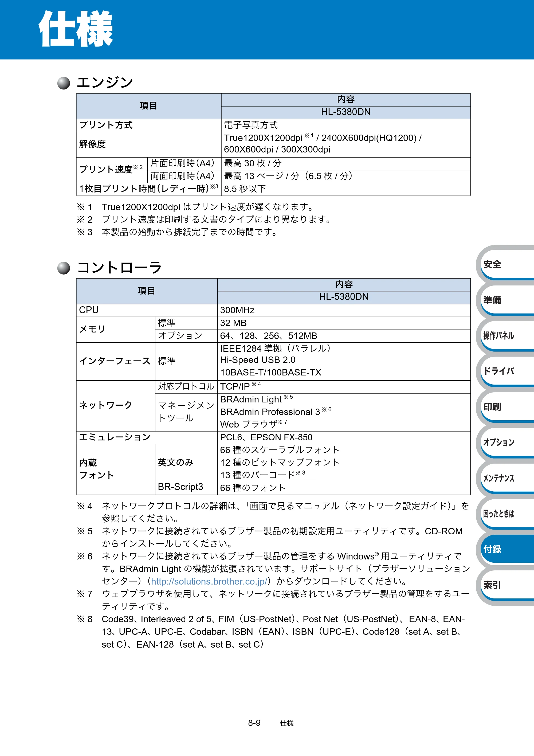Click 64、128、256、512MB option cell
Screen dimensions: 534x756
click(344, 336)
